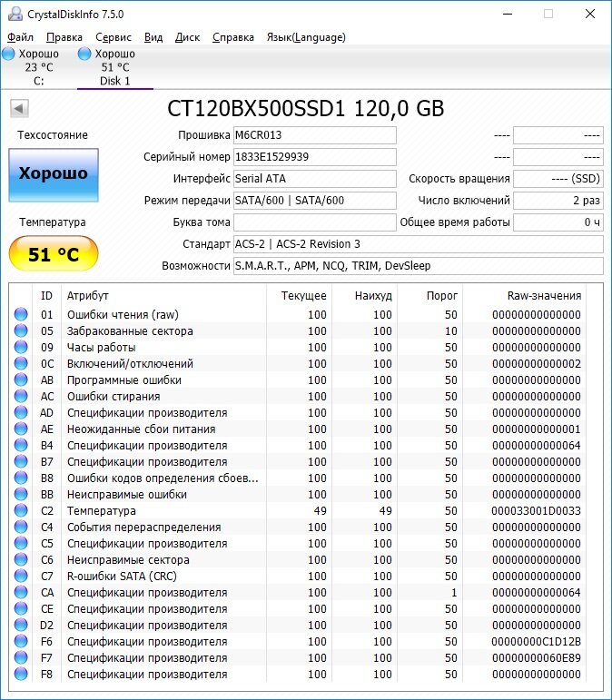Click the Атрибут column header
The width and height of the screenshot is (612, 700).
tap(87, 296)
